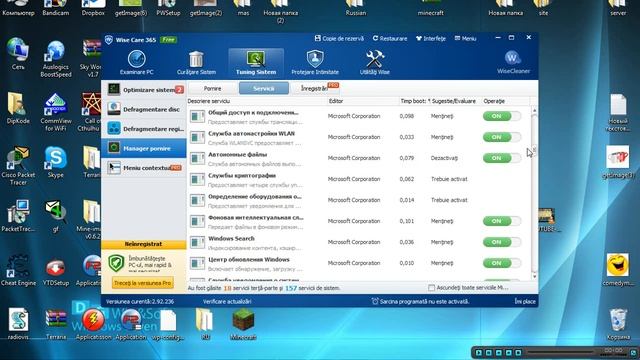Screen dimensions: 640x360
Task: Click Treceți la versiunea Pro button
Action: (143, 283)
